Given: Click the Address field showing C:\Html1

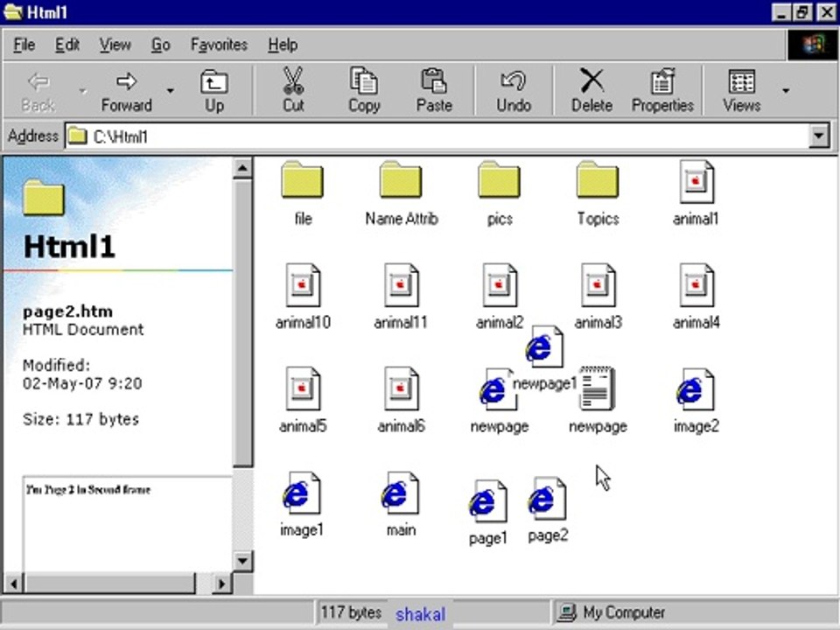Looking at the screenshot, I should [x=437, y=136].
